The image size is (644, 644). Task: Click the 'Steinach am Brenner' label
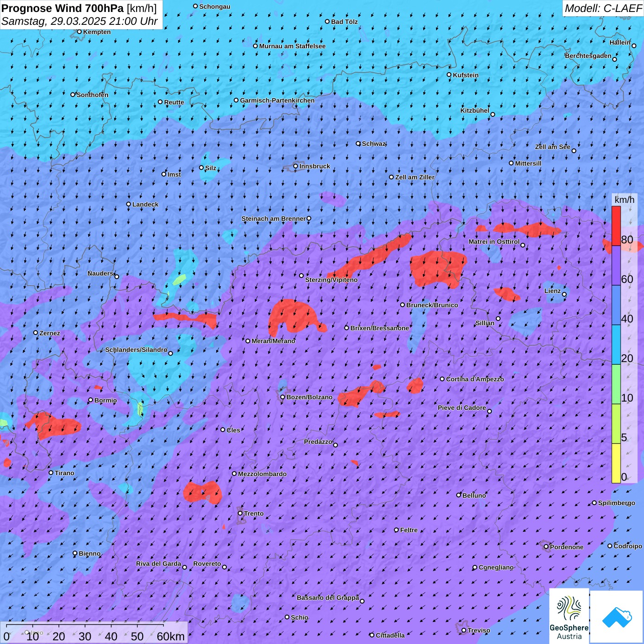coord(273,218)
